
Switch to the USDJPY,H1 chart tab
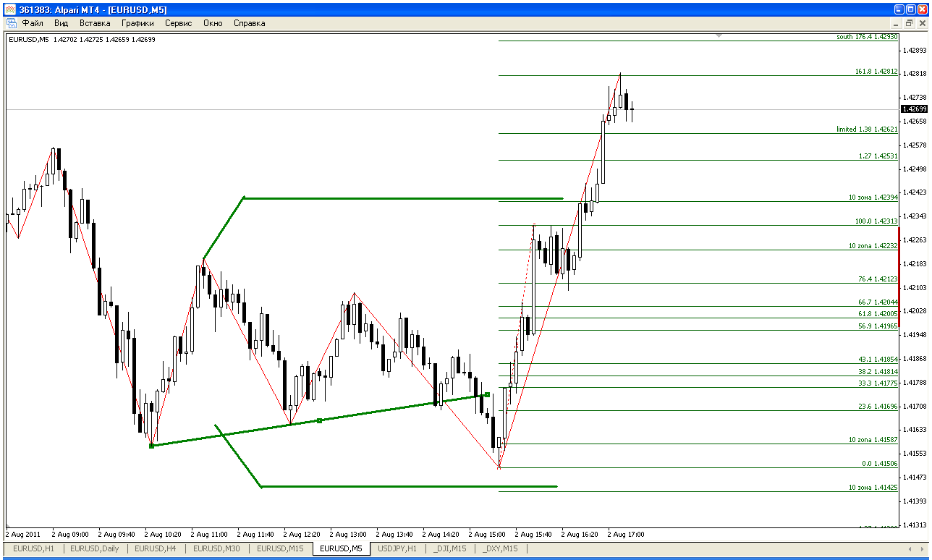click(x=397, y=548)
